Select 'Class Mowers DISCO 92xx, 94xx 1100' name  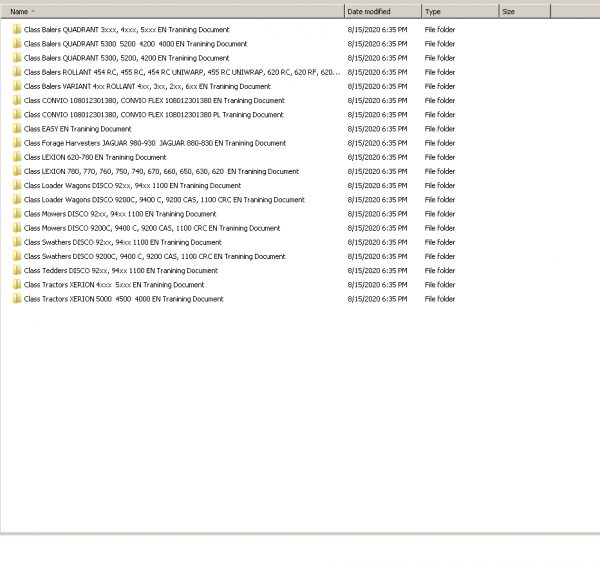coord(120,214)
